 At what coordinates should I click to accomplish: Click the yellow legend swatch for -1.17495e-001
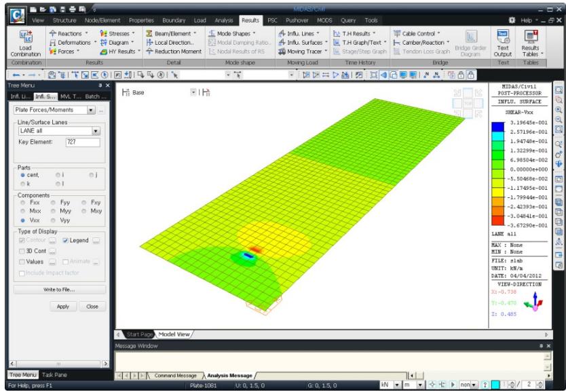(497, 193)
